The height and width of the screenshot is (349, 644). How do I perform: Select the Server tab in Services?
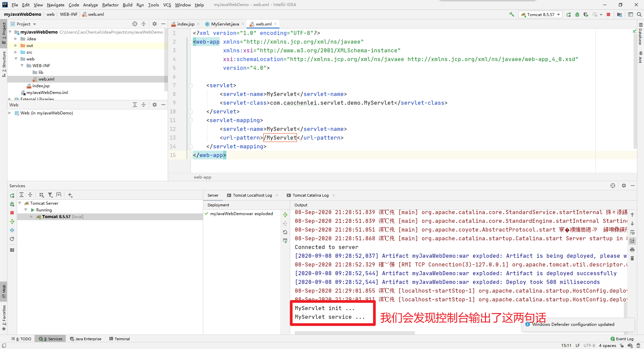213,195
